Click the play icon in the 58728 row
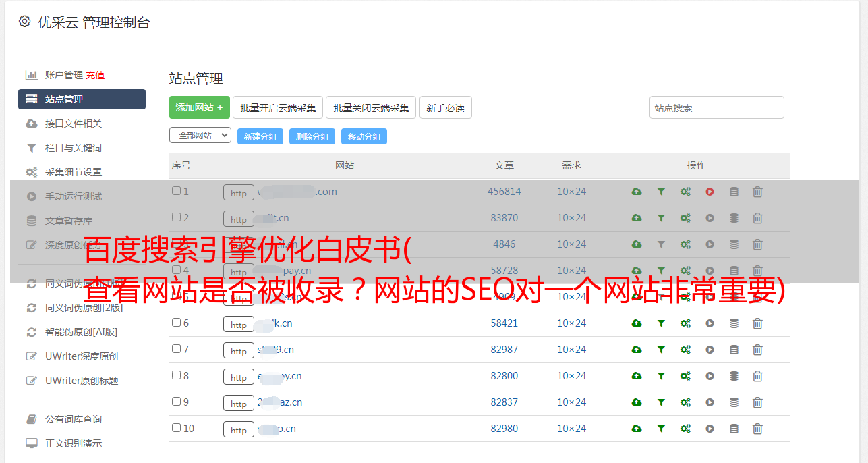Screen dimensions: 868x463 tap(710, 271)
